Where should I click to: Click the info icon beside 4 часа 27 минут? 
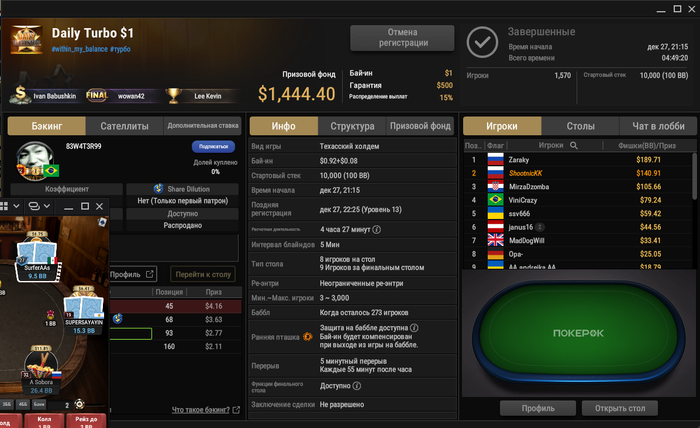point(376,229)
